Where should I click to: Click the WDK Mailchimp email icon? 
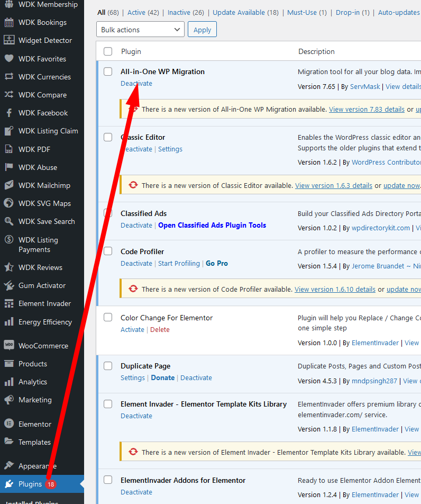9,185
